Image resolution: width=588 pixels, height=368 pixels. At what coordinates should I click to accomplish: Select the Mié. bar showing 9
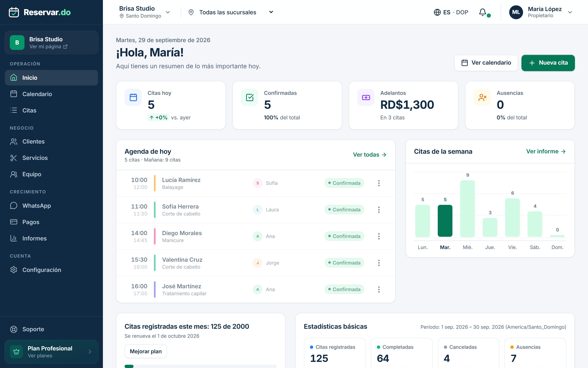click(467, 209)
